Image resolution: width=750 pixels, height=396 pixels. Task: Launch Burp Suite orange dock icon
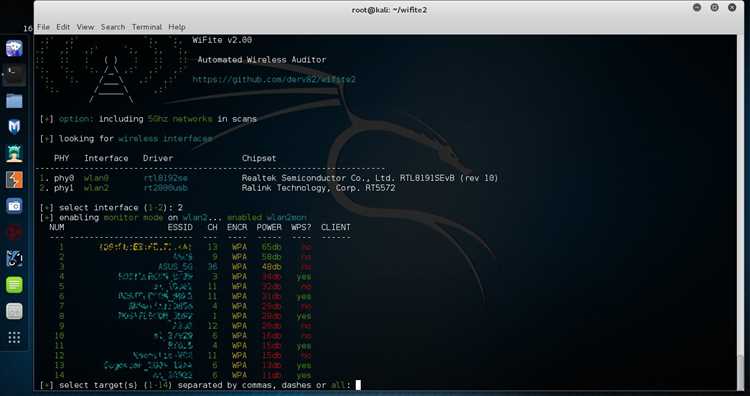point(14,180)
